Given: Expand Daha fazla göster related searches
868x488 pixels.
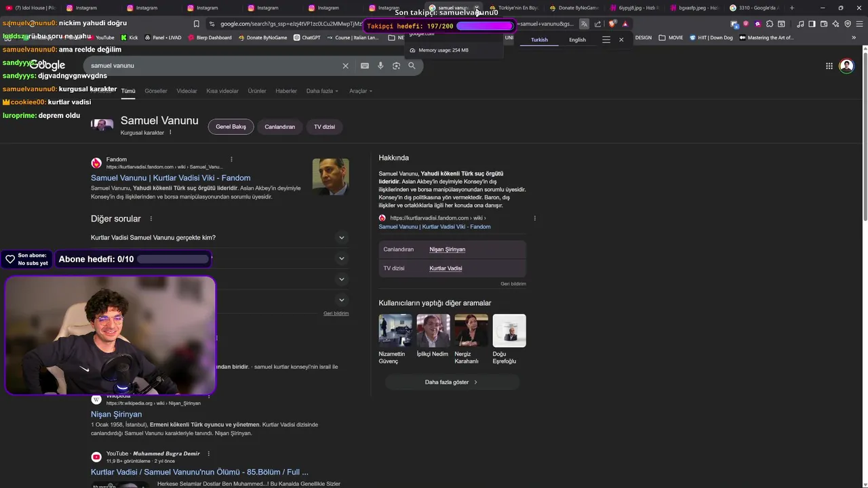Looking at the screenshot, I should 452,382.
